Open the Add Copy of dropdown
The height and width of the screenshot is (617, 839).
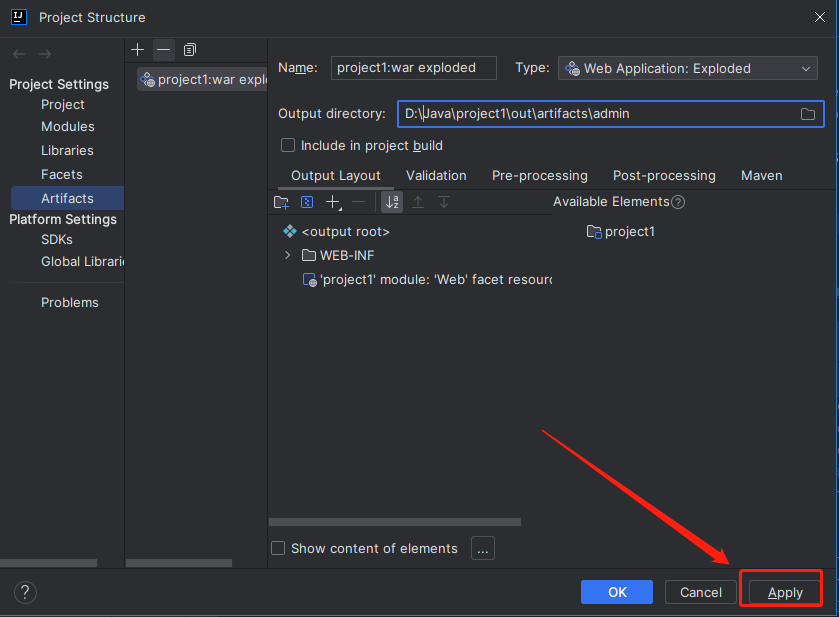(334, 202)
